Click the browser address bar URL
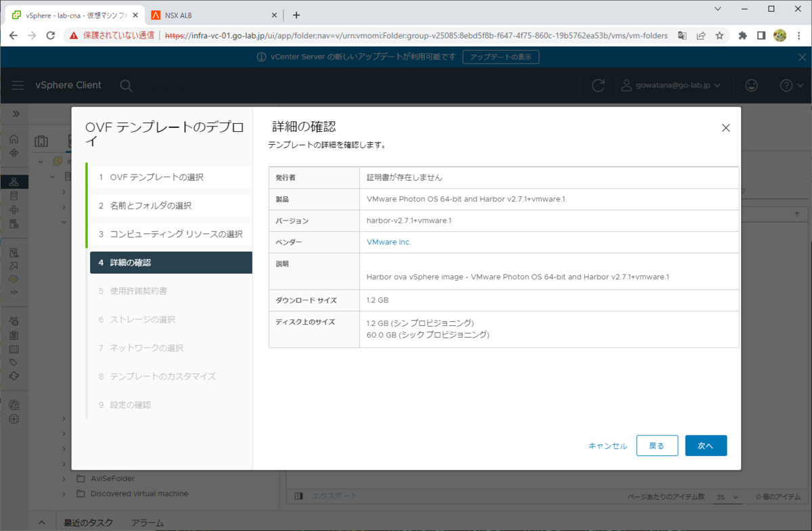The height and width of the screenshot is (531, 812). [416, 35]
